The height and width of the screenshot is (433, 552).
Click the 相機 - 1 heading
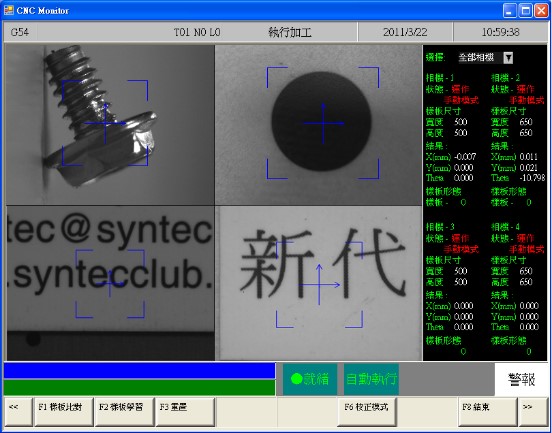[x=440, y=77]
